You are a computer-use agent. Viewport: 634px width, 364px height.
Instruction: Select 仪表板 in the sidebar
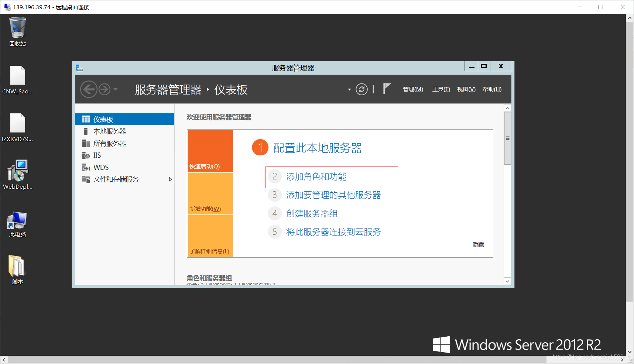pos(124,119)
